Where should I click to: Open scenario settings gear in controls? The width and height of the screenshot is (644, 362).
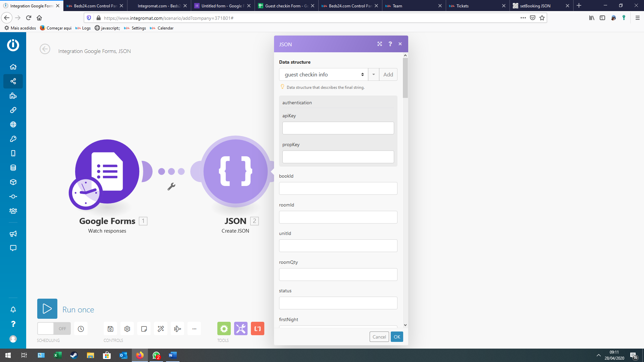click(x=127, y=329)
